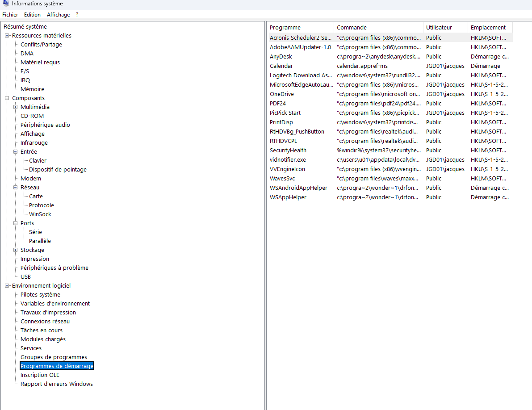Select Carte under Réseau
This screenshot has height=410, width=532.
(x=36, y=196)
